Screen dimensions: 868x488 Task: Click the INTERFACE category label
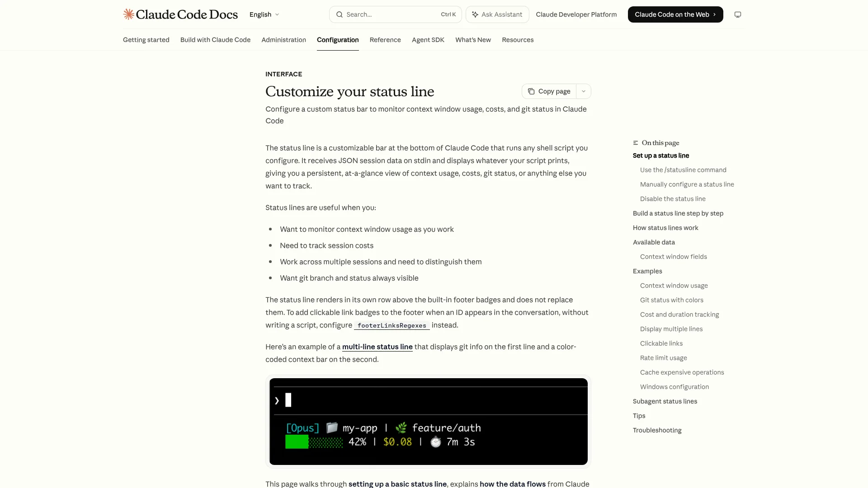(x=283, y=74)
